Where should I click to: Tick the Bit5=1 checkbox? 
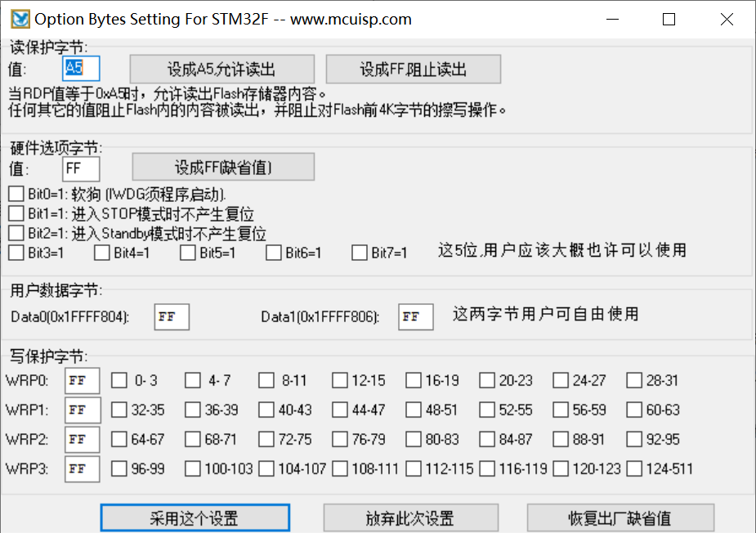coord(188,253)
